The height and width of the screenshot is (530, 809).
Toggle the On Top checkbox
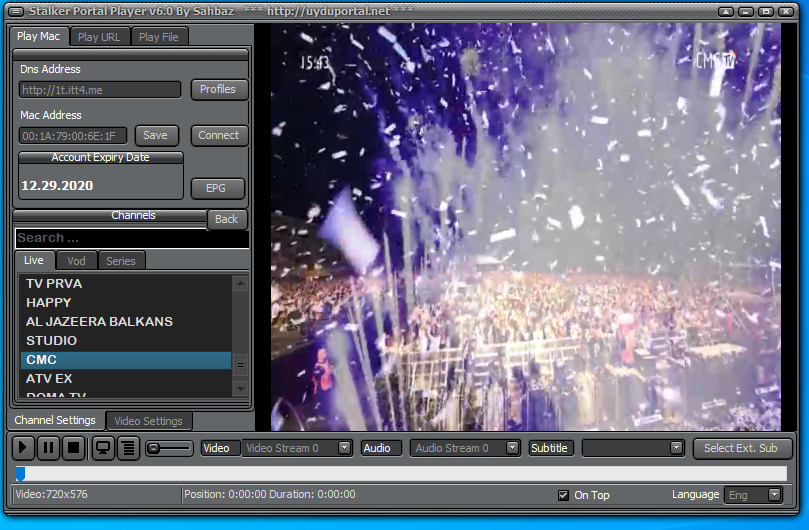(563, 495)
